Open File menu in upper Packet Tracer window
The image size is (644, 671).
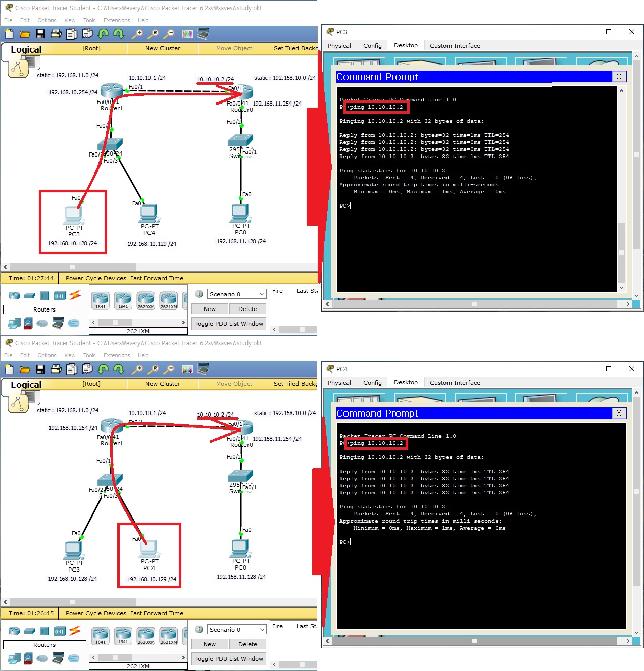click(x=8, y=20)
